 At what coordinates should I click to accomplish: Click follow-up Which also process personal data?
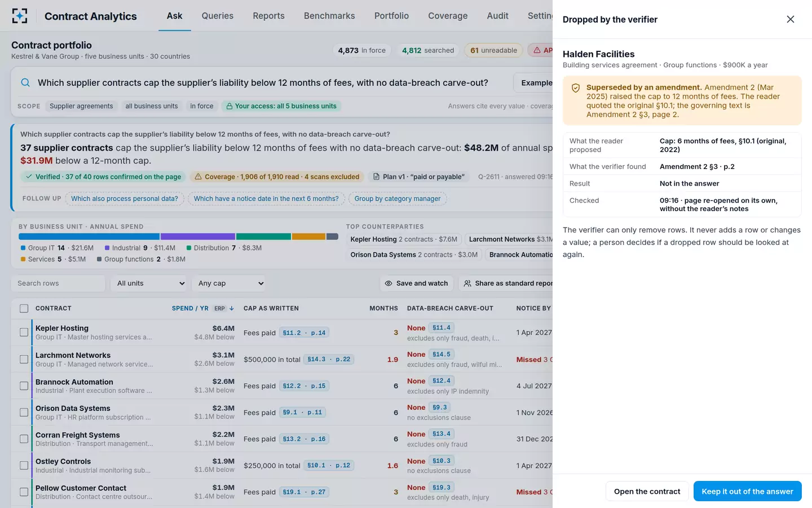click(125, 199)
